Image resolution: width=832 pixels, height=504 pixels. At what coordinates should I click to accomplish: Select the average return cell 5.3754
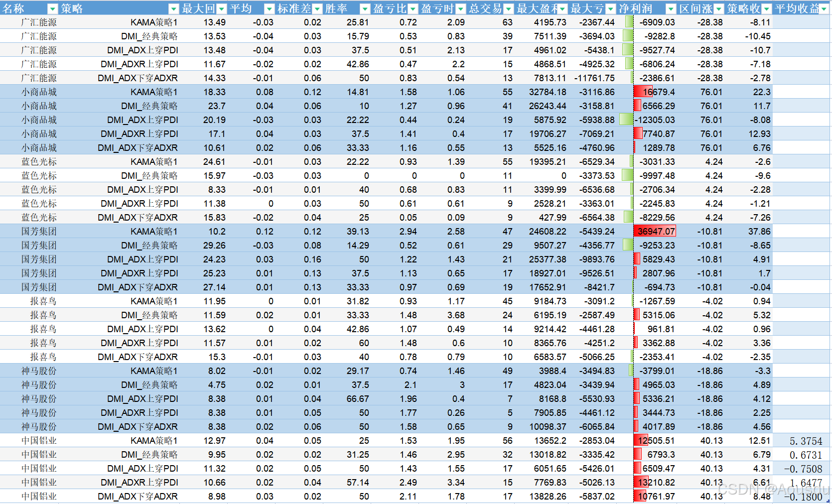(802, 441)
